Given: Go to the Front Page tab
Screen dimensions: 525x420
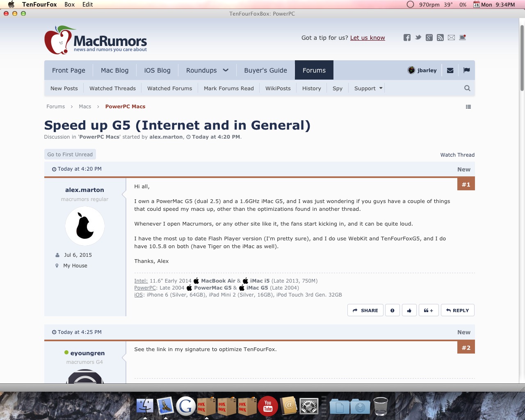Looking at the screenshot, I should click(x=68, y=70).
